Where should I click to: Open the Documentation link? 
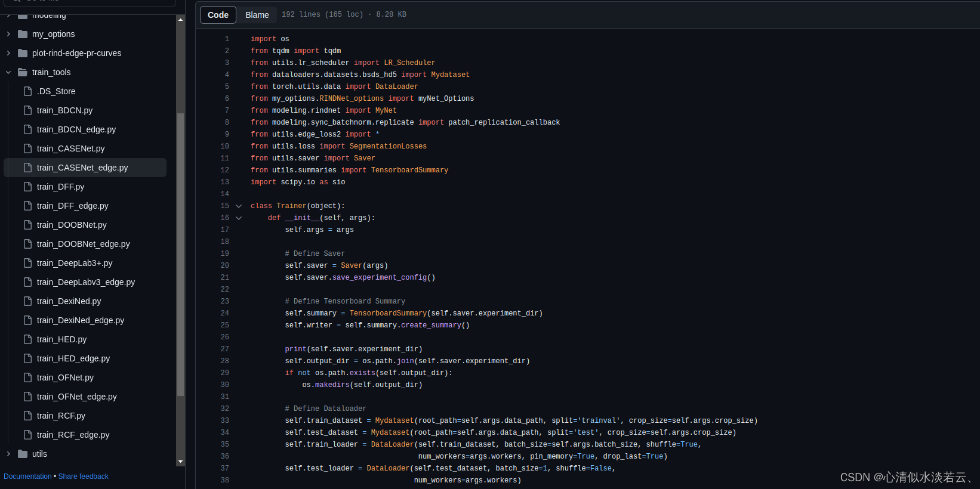click(27, 476)
